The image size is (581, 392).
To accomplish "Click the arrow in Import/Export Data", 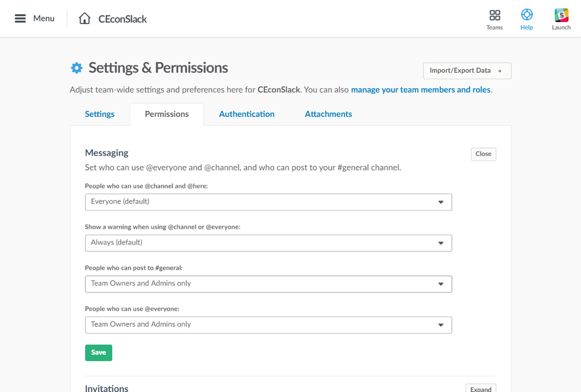I will pyautogui.click(x=499, y=71).
